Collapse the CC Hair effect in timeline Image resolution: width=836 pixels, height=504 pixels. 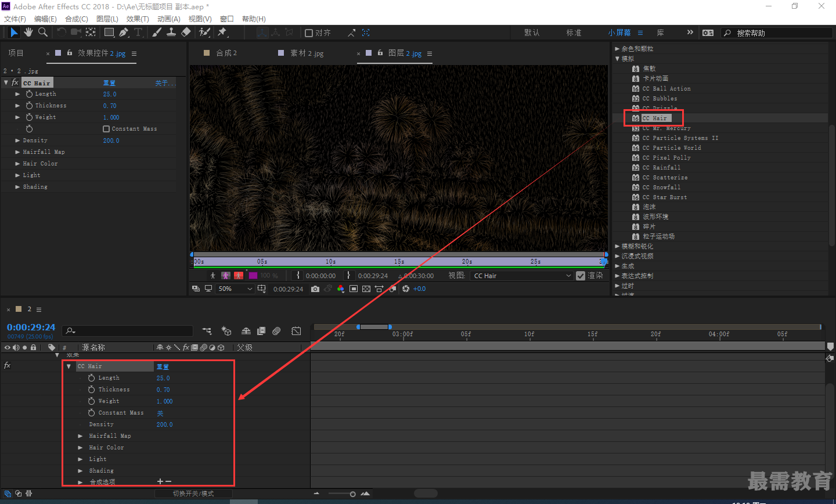point(69,366)
